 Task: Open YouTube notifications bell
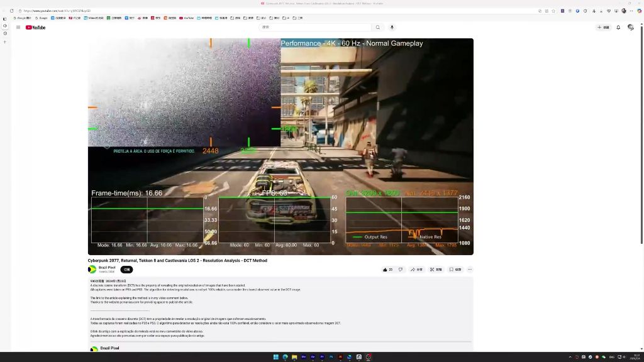click(x=618, y=28)
